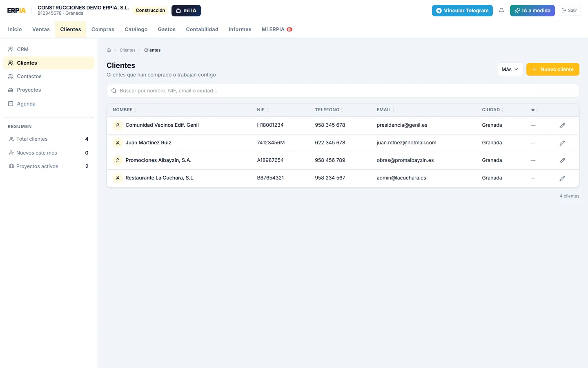This screenshot has height=368, width=588.
Task: Click the avatar icon for Restaurante La Cuchara
Action: [118, 178]
